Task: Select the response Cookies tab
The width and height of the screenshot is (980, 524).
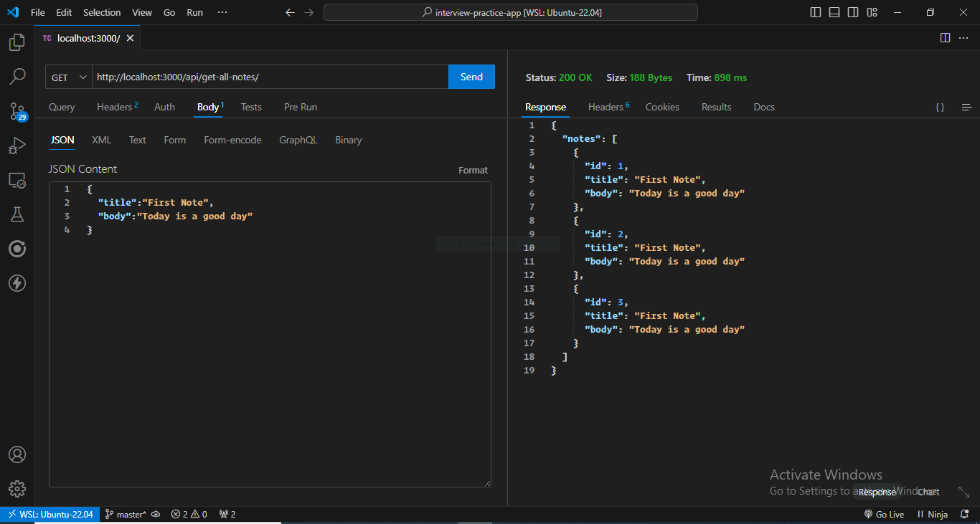Action: click(x=661, y=107)
